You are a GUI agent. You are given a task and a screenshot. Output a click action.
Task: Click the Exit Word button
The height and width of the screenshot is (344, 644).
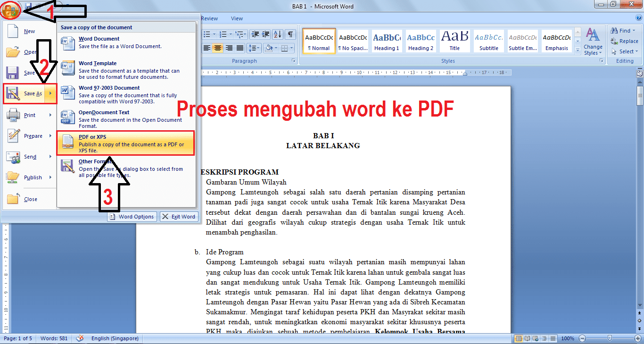click(x=179, y=217)
